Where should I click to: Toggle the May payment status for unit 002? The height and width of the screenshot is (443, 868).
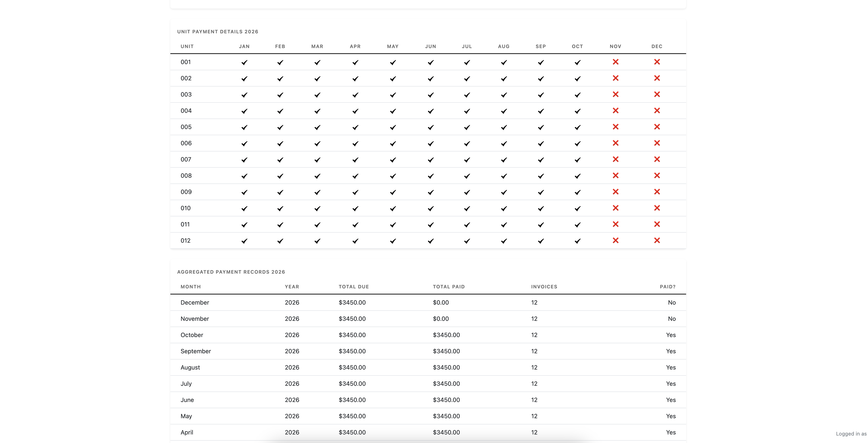click(x=393, y=78)
